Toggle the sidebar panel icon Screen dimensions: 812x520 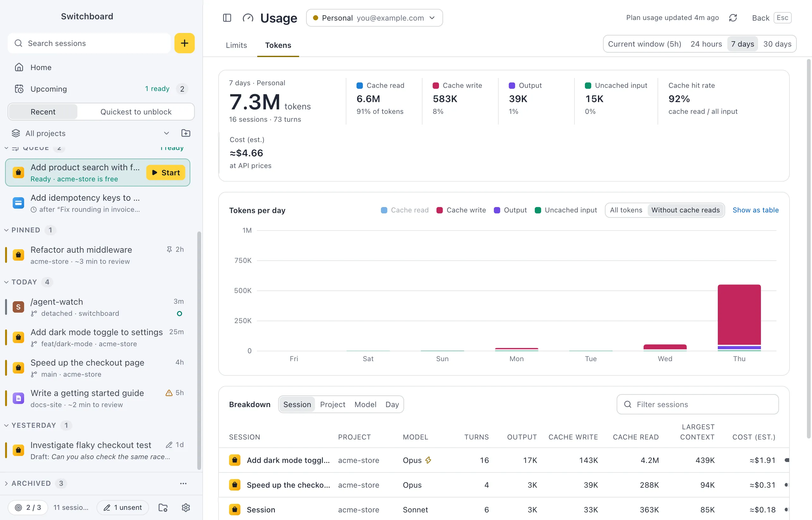point(227,18)
